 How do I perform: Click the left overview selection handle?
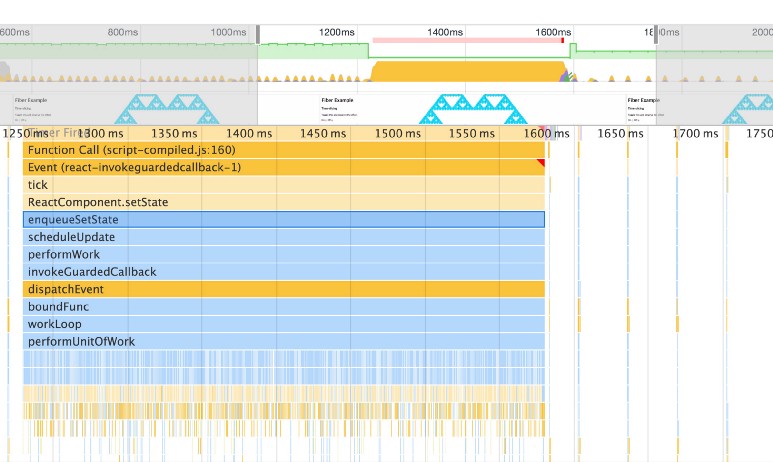coord(259,33)
